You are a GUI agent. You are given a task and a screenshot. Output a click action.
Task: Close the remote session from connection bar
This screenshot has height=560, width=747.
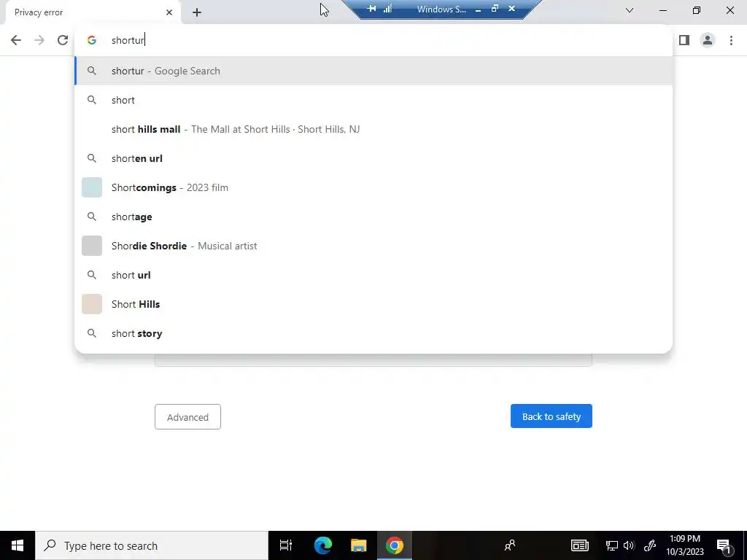(511, 9)
